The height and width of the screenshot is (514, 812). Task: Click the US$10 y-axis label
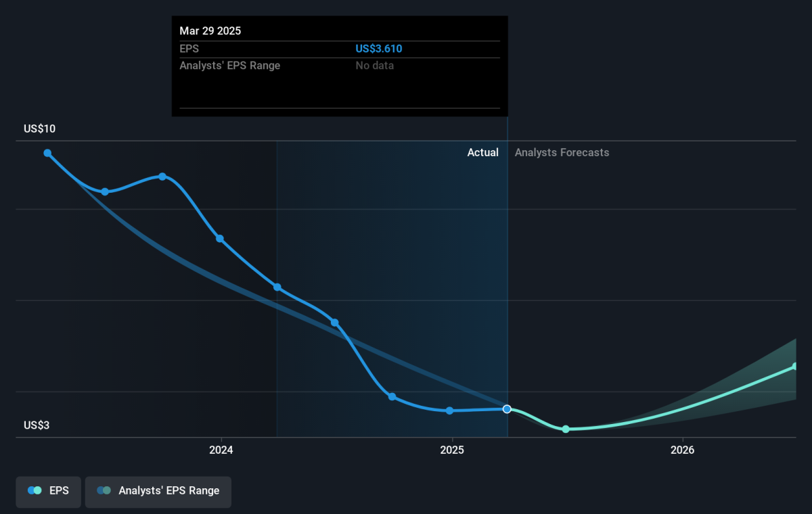[40, 129]
